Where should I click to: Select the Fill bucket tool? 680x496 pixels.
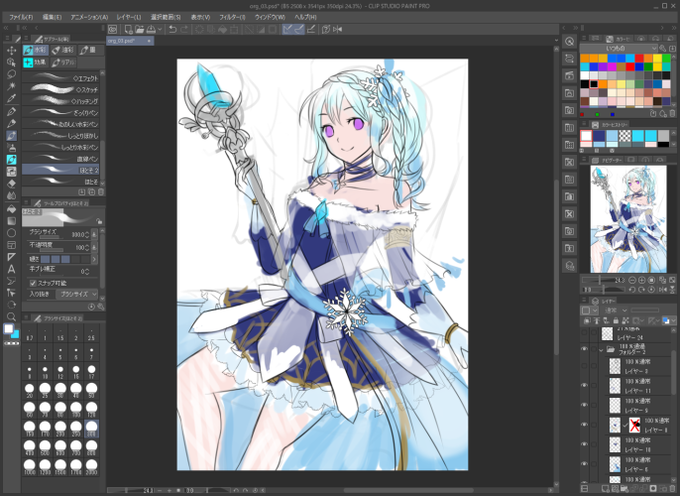coord(11,209)
